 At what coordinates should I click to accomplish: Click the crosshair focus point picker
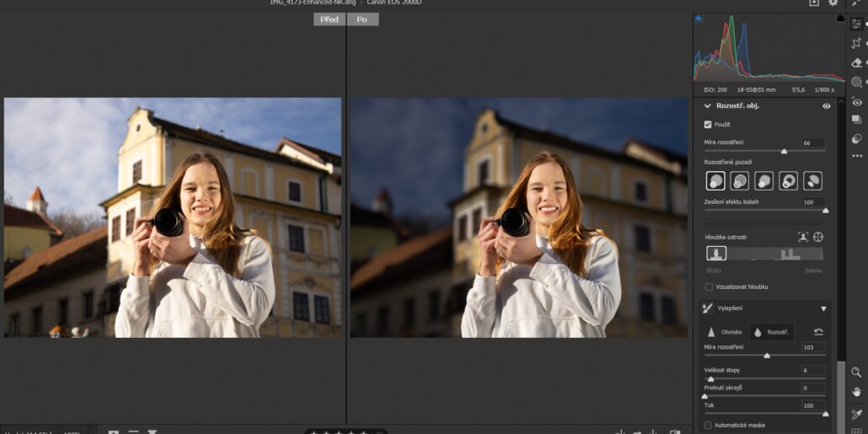(818, 237)
